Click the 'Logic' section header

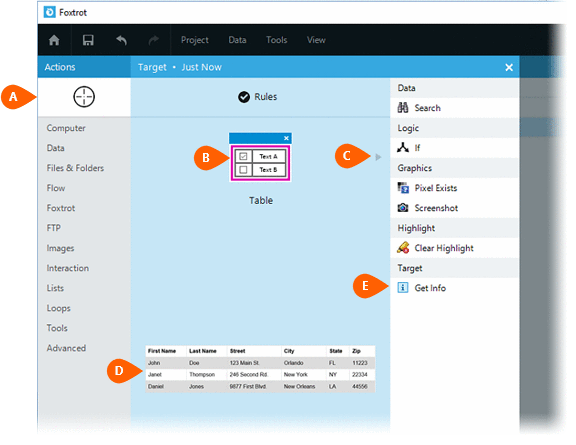[454, 128]
